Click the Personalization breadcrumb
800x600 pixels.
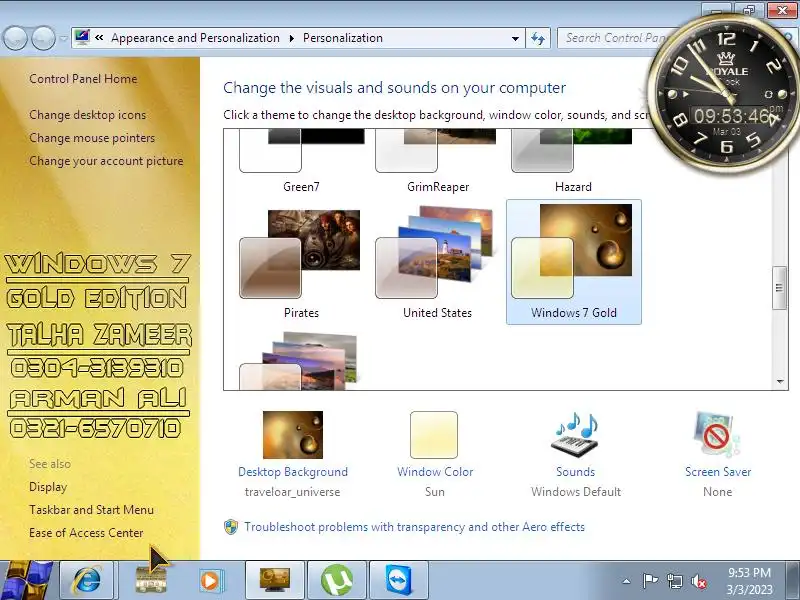pyautogui.click(x=343, y=38)
